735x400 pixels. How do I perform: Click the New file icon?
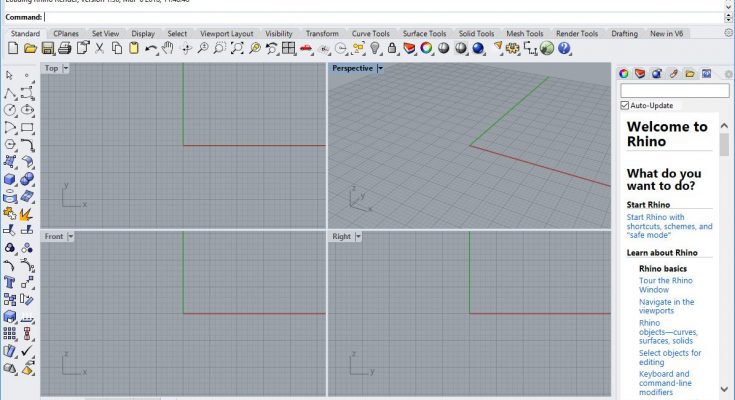pos(13,48)
